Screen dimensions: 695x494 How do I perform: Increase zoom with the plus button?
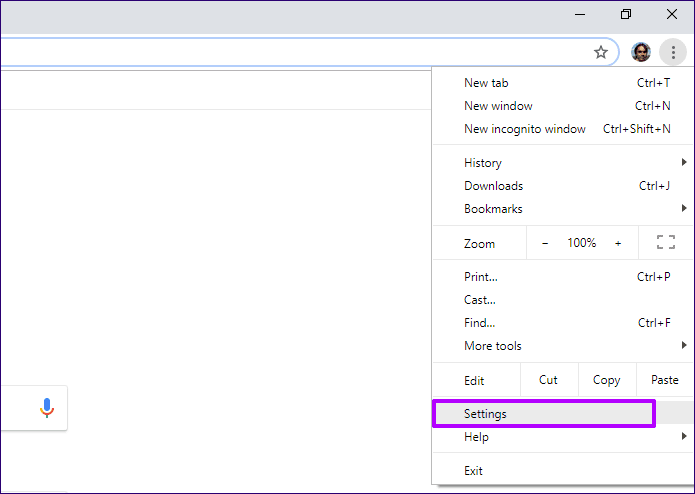click(x=618, y=243)
